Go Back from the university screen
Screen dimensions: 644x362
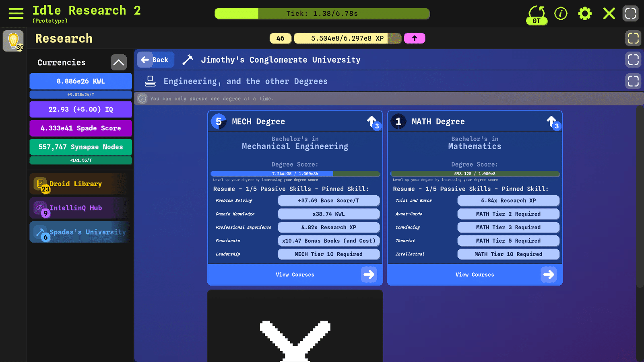coord(155,60)
